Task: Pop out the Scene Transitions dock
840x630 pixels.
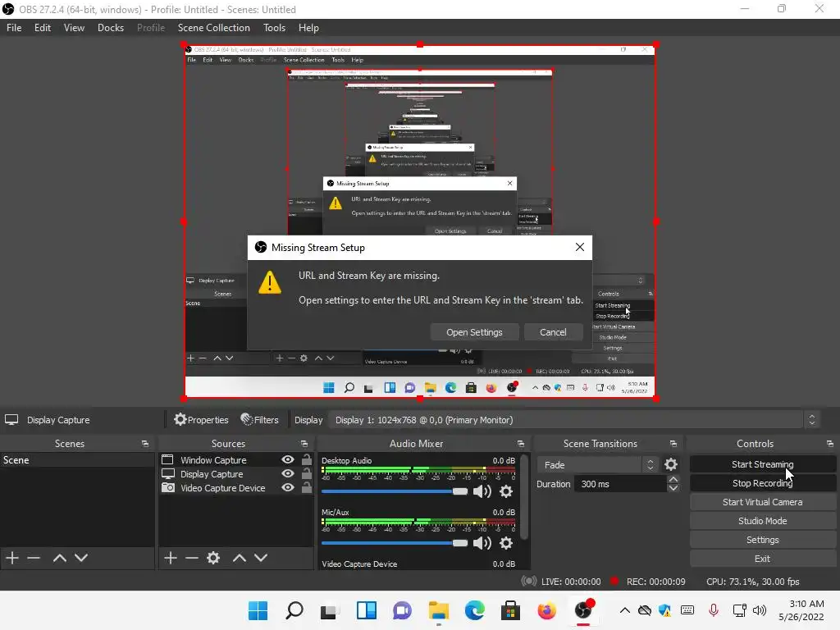Action: pos(673,444)
